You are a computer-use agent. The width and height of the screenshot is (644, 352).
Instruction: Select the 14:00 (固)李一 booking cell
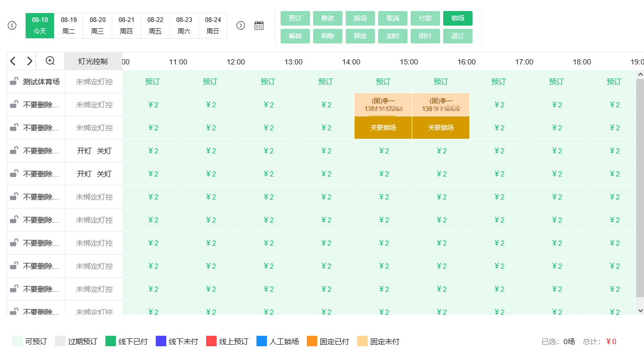coord(383,105)
